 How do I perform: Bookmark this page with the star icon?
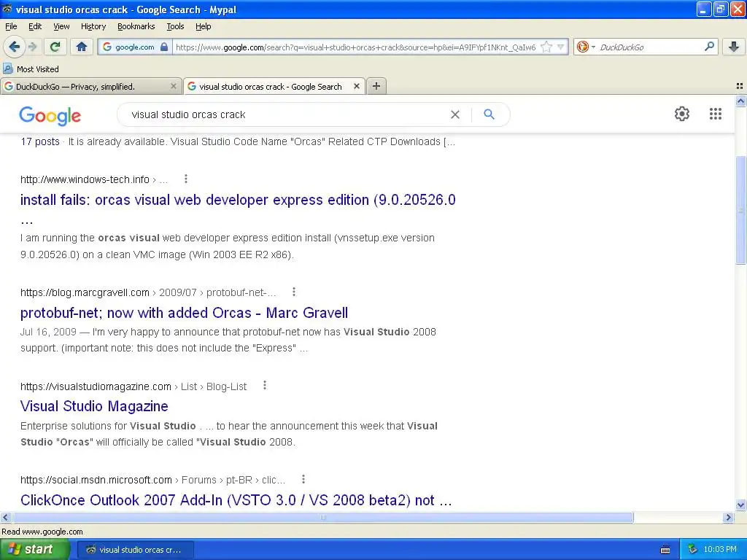tap(546, 47)
